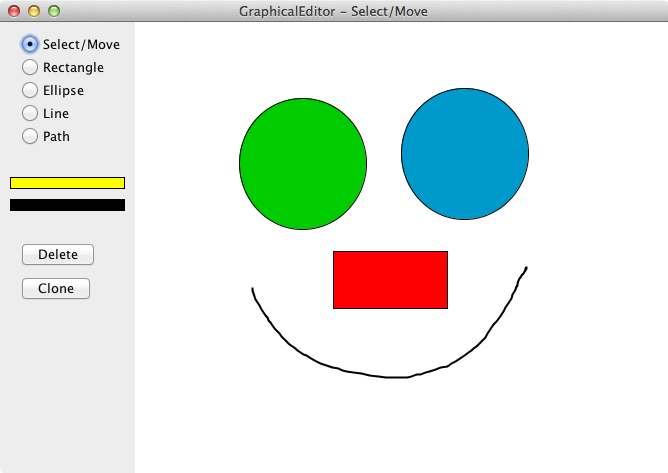The height and width of the screenshot is (473, 668).
Task: Zoom the window with green button
Action: [54, 11]
